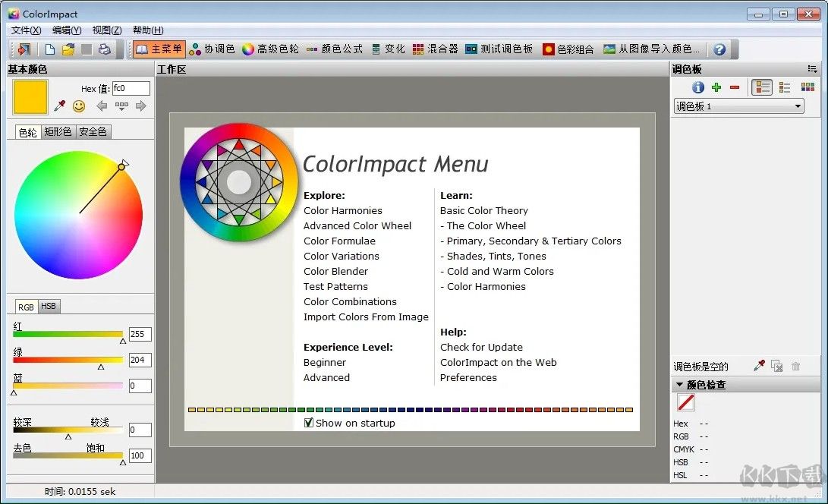This screenshot has width=828, height=504.
Task: Open 测试调色板 (Test Patterns)
Action: 505,49
